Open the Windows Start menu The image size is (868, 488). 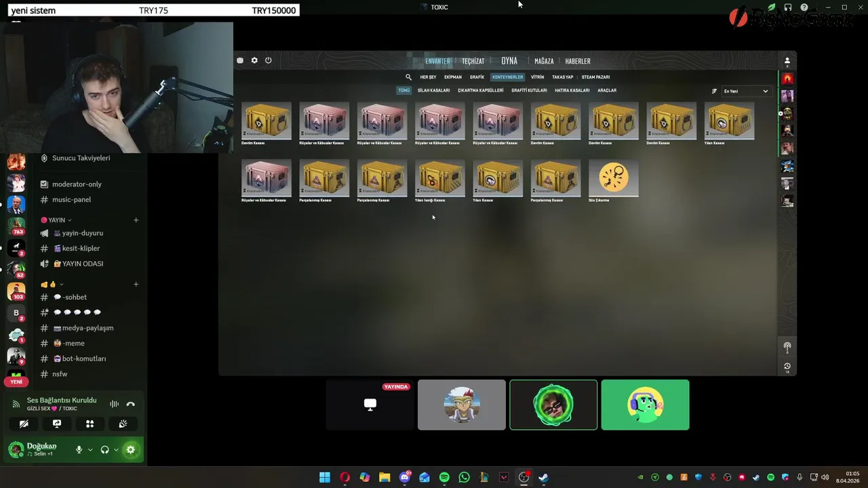point(325,477)
